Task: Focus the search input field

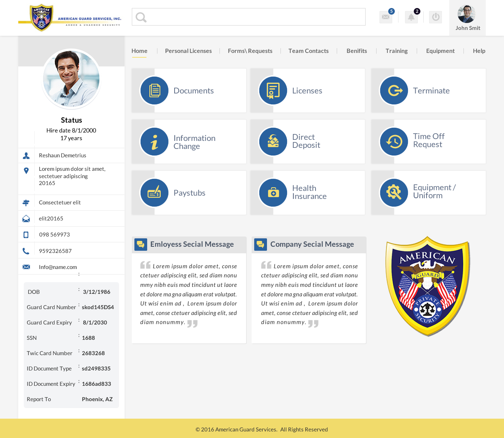Action: tap(249, 17)
